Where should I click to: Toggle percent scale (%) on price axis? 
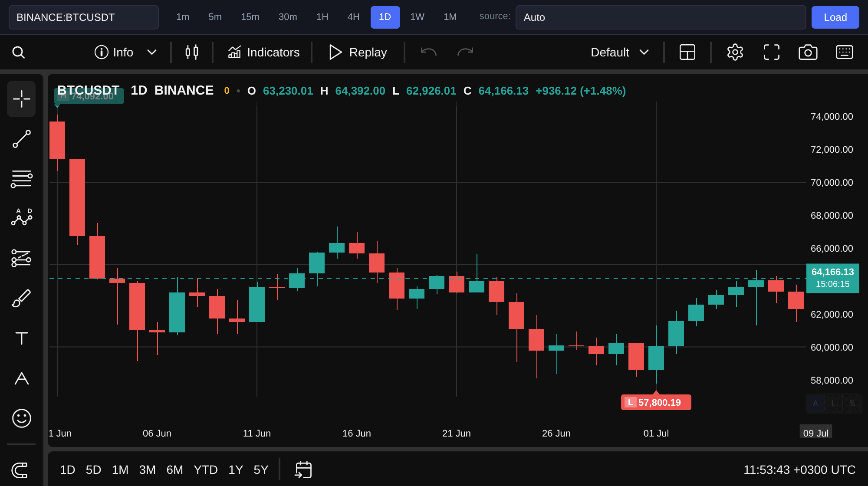tap(852, 403)
